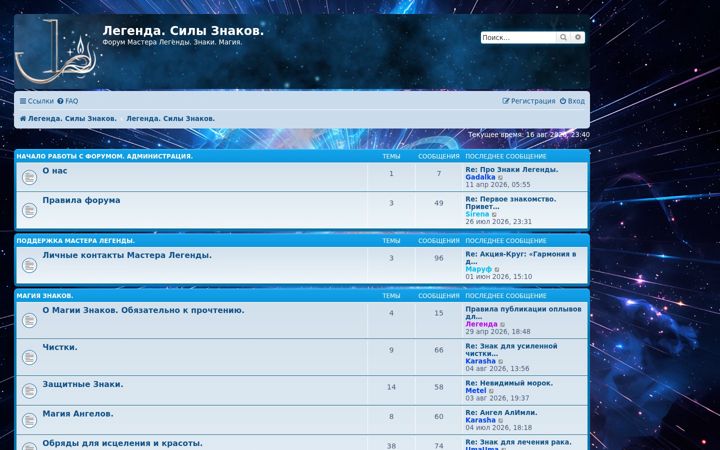Open last post 'Правила публикации оплывов дл…'
This screenshot has width=720, height=450.
pyautogui.click(x=523, y=313)
